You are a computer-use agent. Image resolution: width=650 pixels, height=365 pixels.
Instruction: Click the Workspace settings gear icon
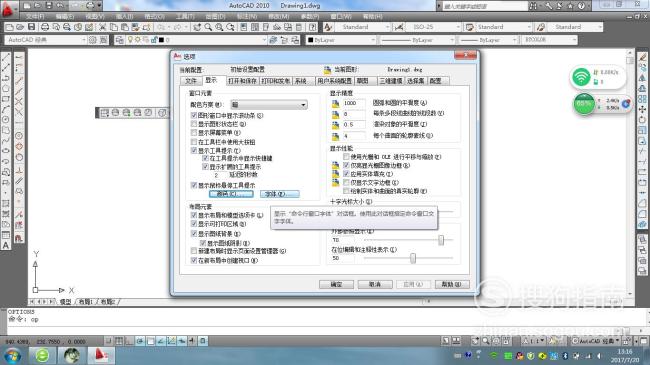coord(93,40)
